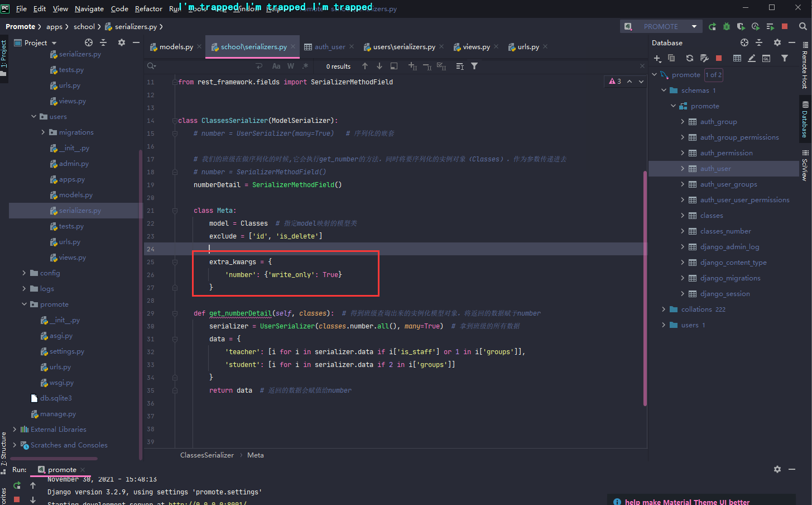Click the Profile run icon with clock
The height and width of the screenshot is (505, 812).
click(756, 26)
